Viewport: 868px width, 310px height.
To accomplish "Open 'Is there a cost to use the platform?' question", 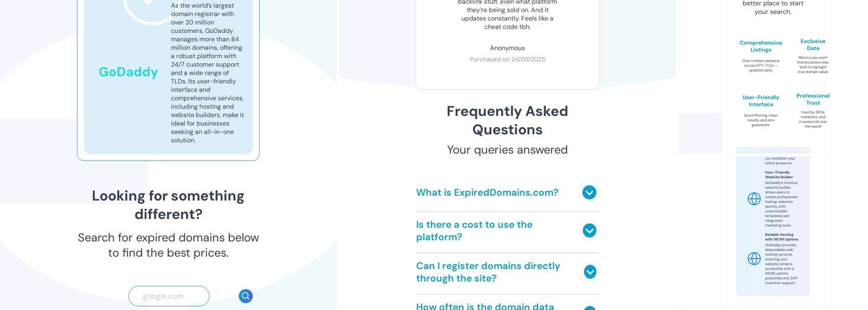I will (x=474, y=231).
